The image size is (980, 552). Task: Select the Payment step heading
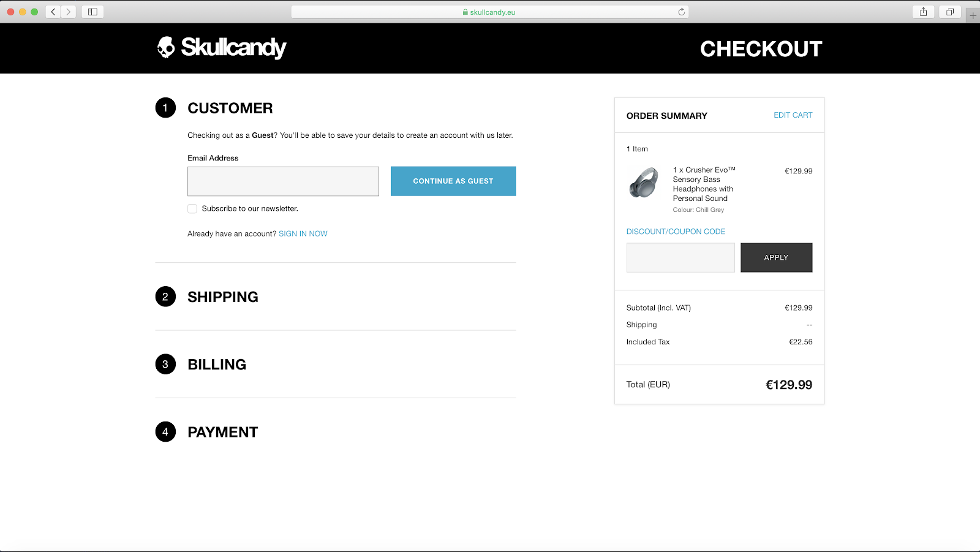coord(223,432)
